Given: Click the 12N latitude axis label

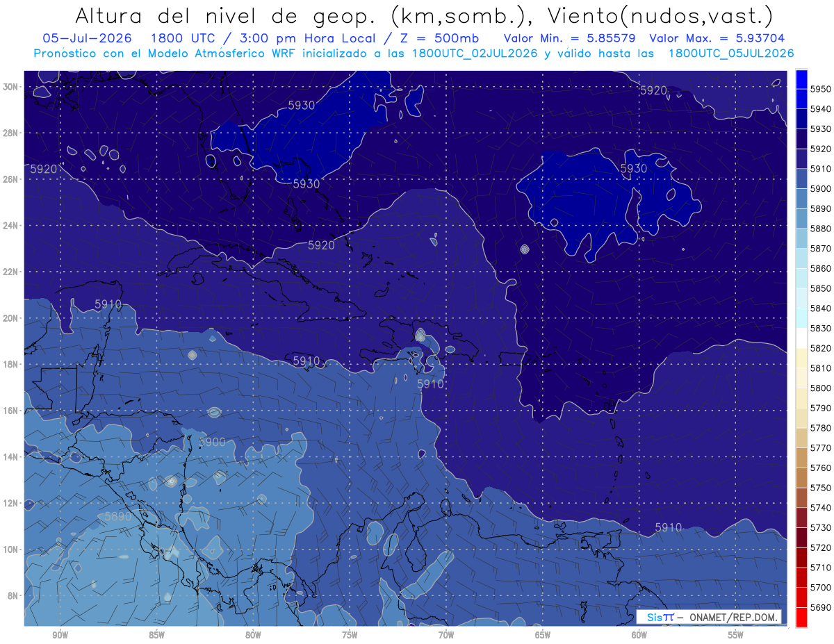Looking at the screenshot, I should click(12, 503).
